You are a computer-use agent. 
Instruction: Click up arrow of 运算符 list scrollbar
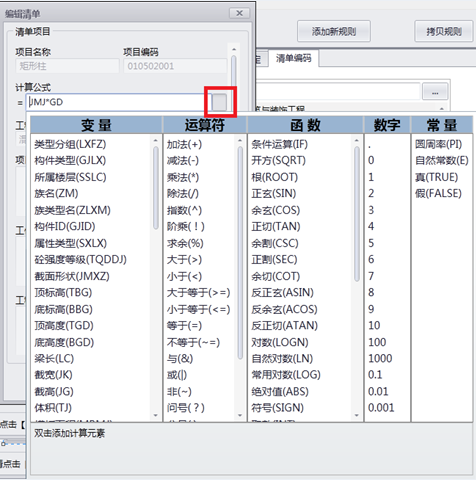point(240,141)
